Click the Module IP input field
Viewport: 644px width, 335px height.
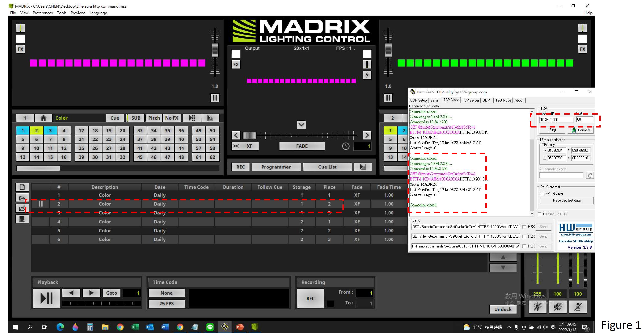(x=556, y=120)
